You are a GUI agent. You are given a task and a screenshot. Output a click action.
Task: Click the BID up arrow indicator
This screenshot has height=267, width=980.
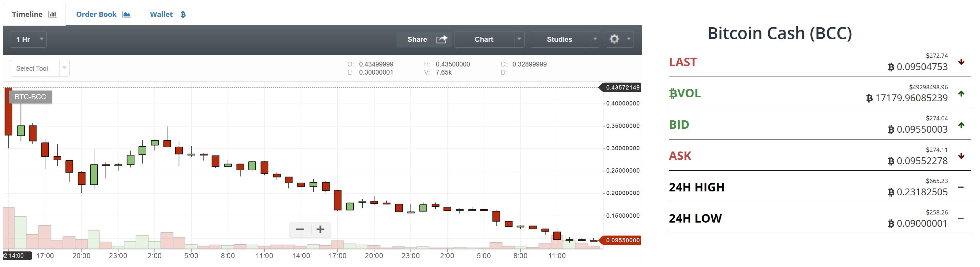point(962,125)
